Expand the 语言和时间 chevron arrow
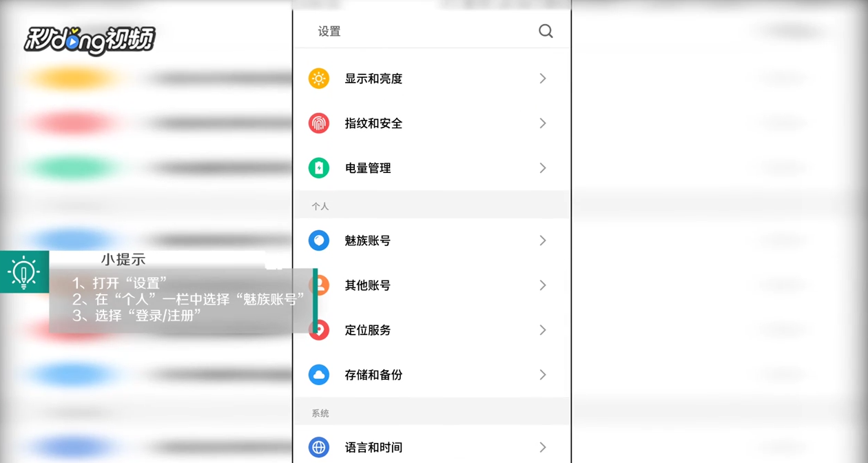 [543, 447]
